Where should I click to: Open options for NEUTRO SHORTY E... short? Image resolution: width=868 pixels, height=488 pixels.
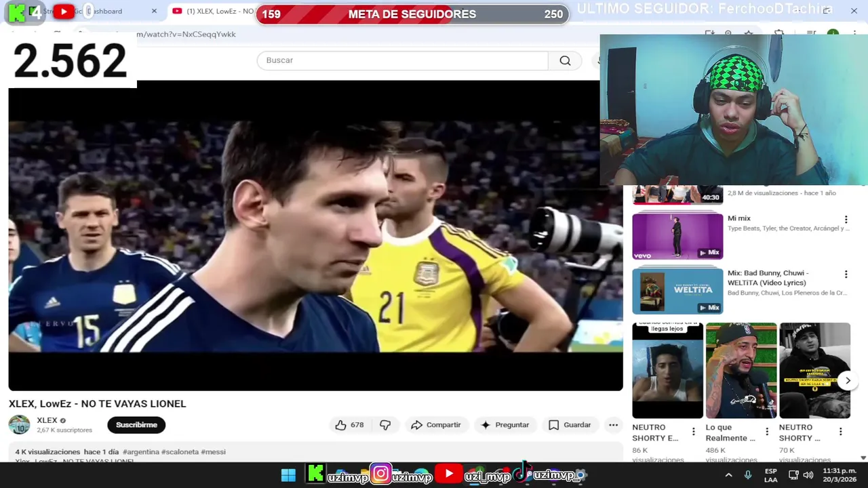point(693,432)
